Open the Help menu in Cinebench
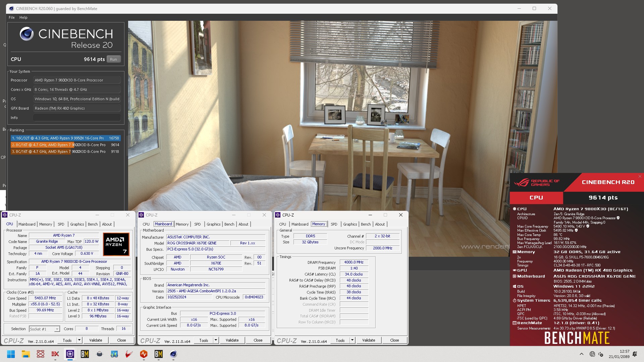The height and width of the screenshot is (362, 644). tap(23, 17)
